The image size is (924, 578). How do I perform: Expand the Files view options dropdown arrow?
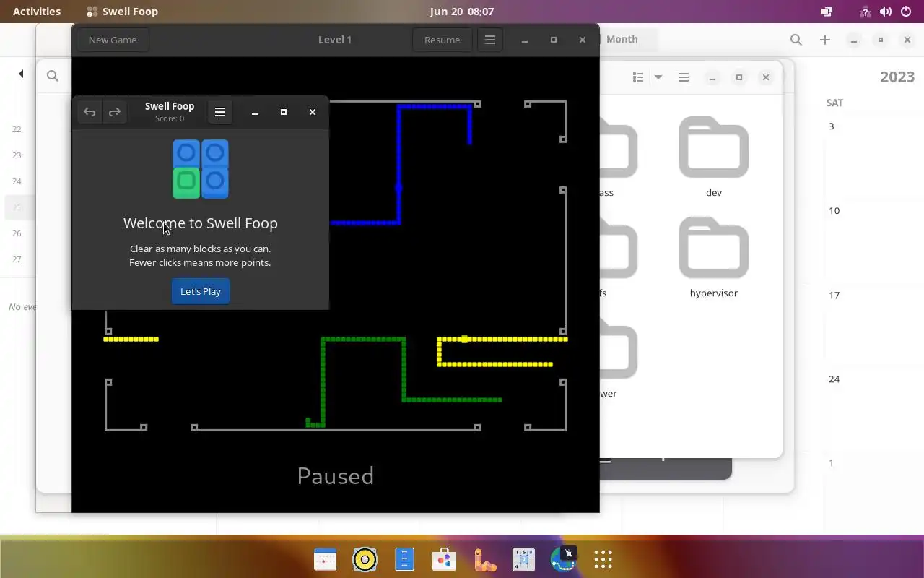click(x=658, y=77)
